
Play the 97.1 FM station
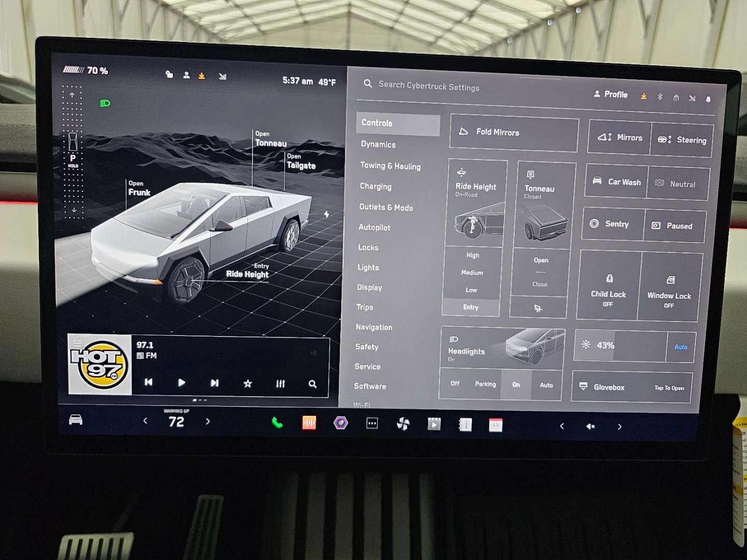pos(181,383)
